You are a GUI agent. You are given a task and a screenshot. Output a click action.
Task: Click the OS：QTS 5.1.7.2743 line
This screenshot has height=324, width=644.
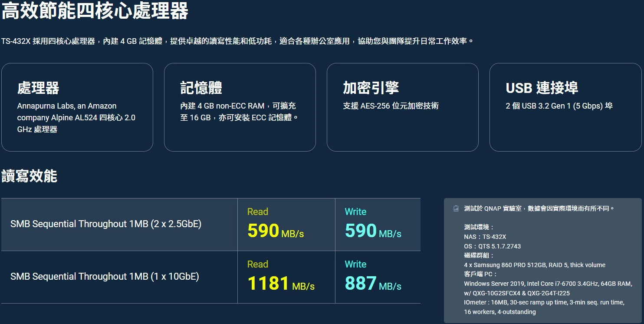pos(492,246)
